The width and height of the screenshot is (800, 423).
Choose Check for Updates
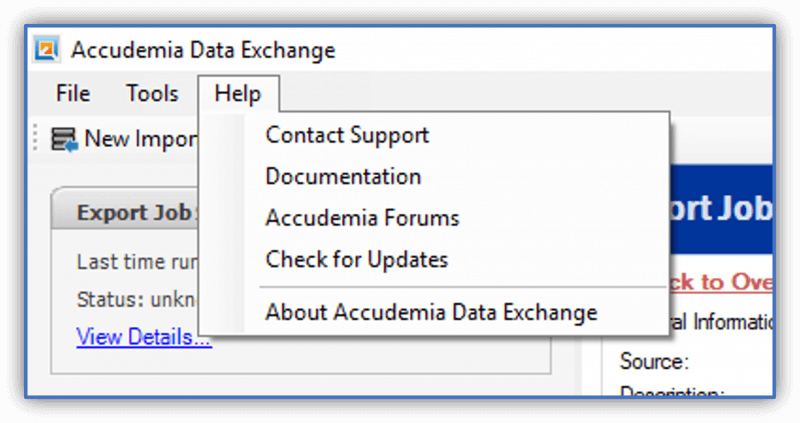pyautogui.click(x=357, y=259)
